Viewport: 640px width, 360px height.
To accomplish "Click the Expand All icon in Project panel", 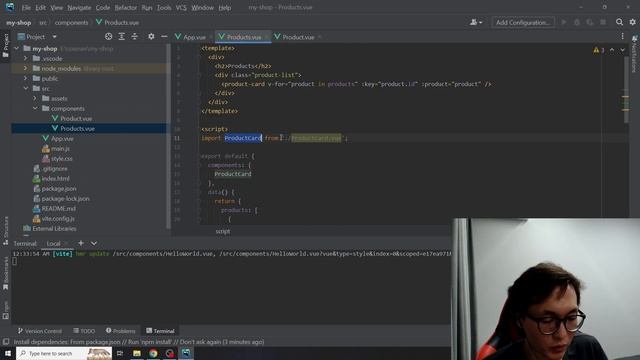I will [x=122, y=36].
